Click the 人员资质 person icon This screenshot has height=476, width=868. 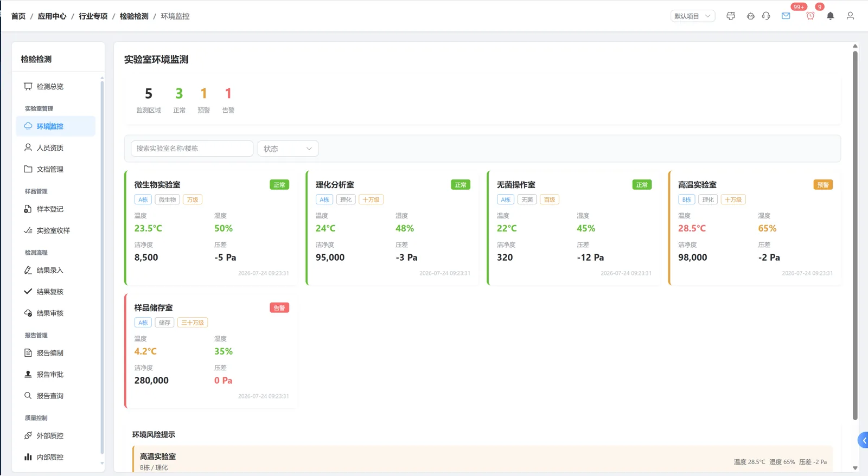[28, 147]
